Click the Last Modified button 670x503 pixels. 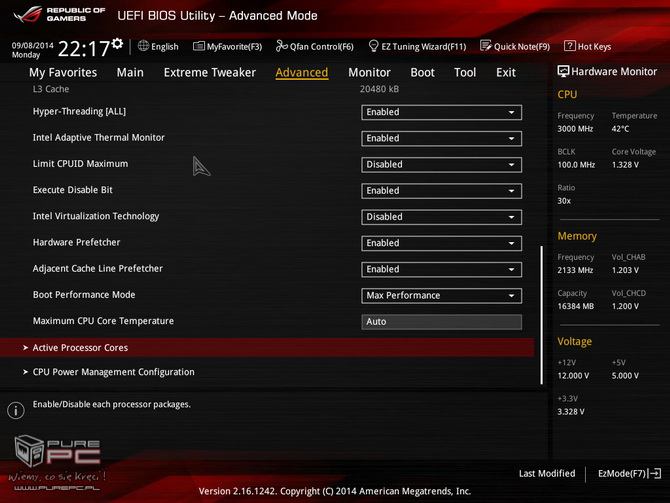547,474
